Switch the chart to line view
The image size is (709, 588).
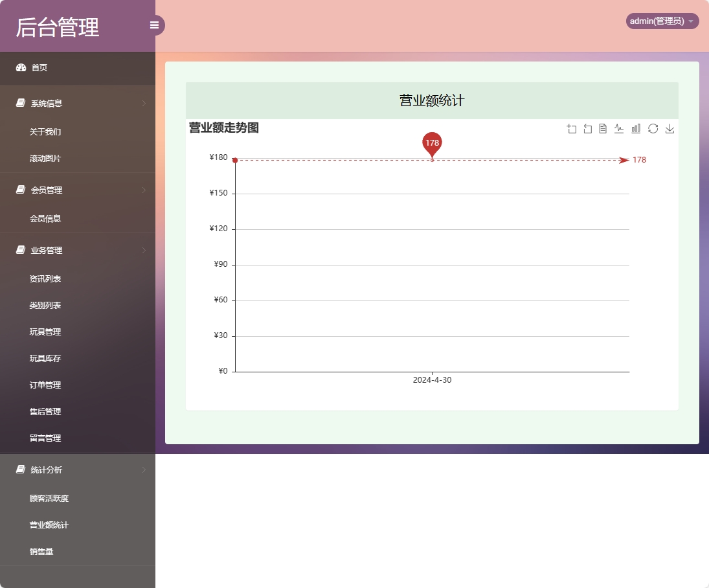pos(619,128)
